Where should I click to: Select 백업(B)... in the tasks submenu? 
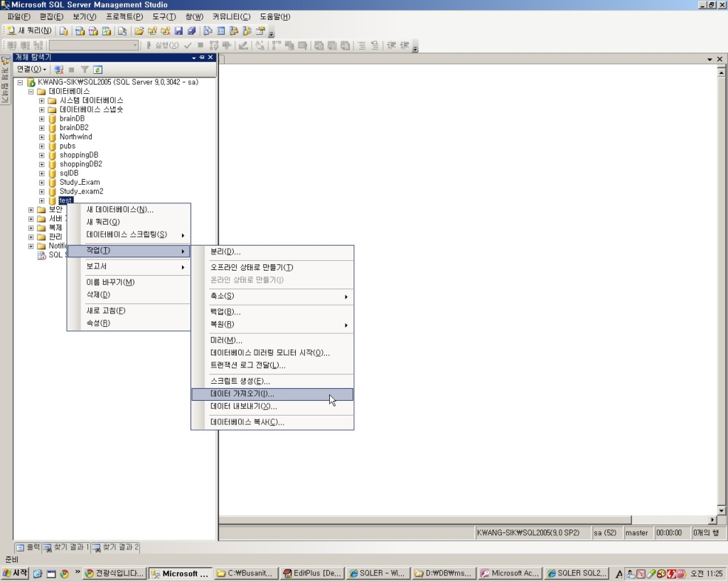pyautogui.click(x=272, y=312)
